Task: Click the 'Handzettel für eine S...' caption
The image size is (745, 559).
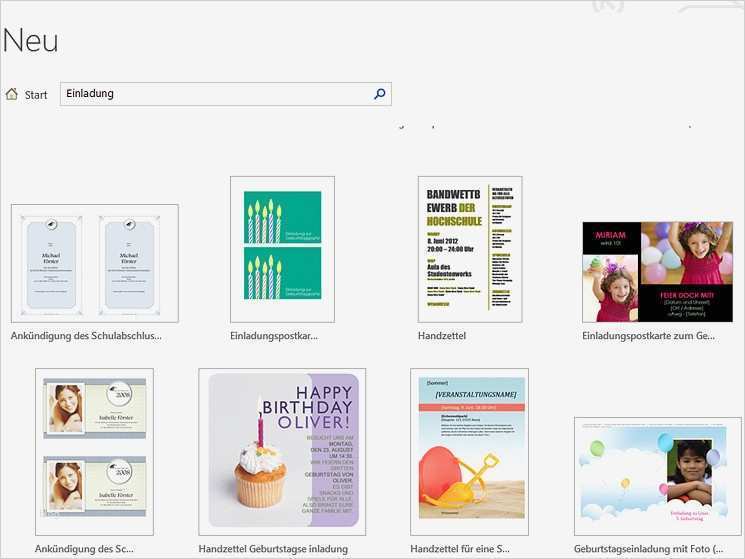Action: click(460, 549)
